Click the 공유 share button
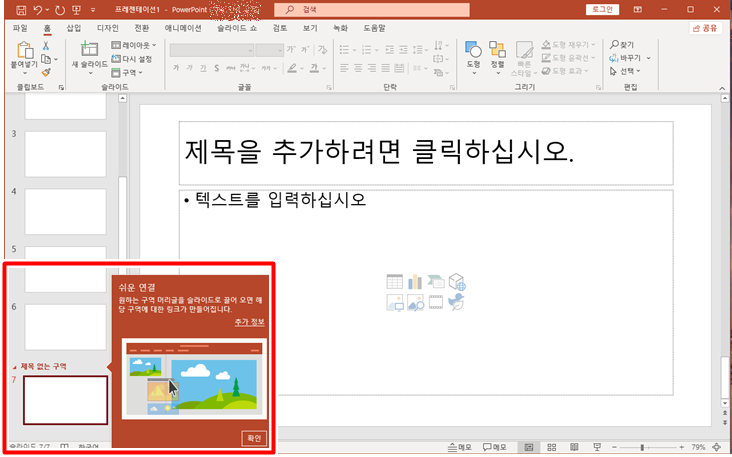Screen dimensions: 732x457 (x=705, y=28)
